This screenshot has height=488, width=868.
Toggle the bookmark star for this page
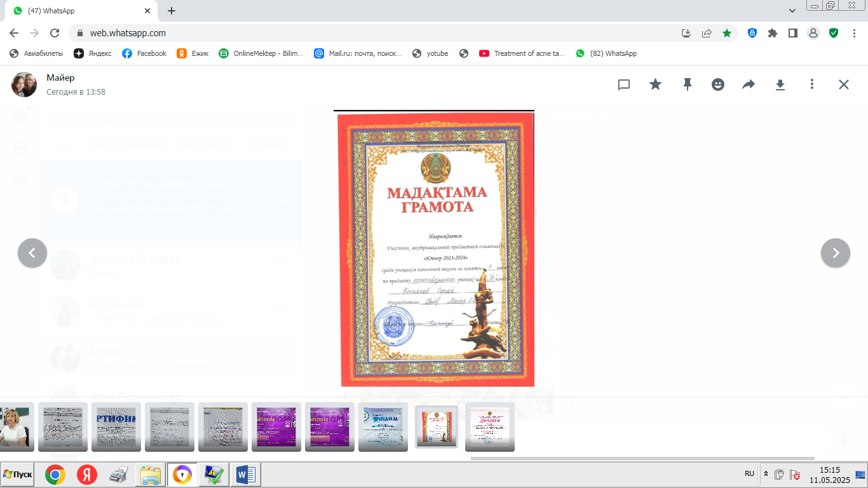pos(727,33)
